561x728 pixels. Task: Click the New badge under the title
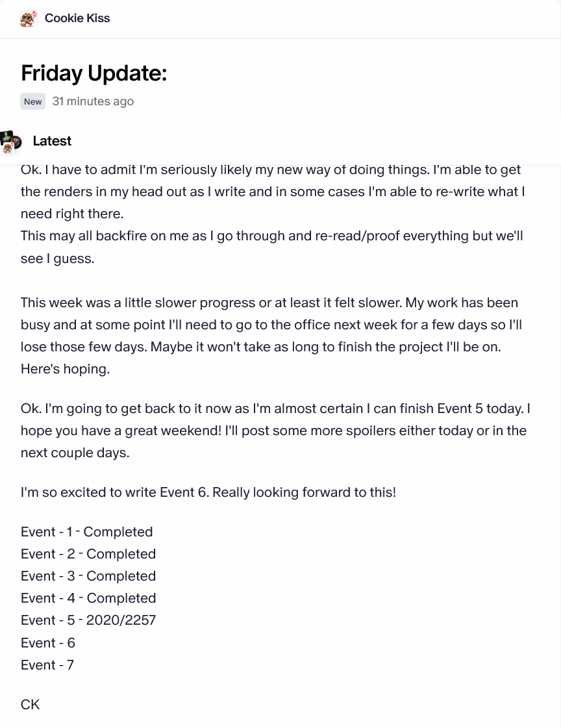click(32, 101)
